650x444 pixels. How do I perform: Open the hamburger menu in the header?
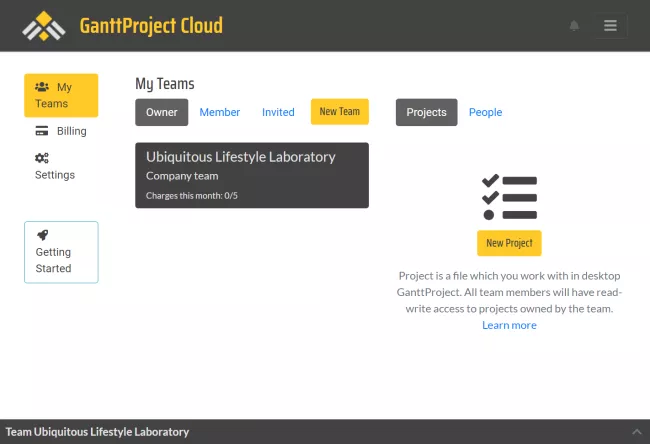pos(610,26)
